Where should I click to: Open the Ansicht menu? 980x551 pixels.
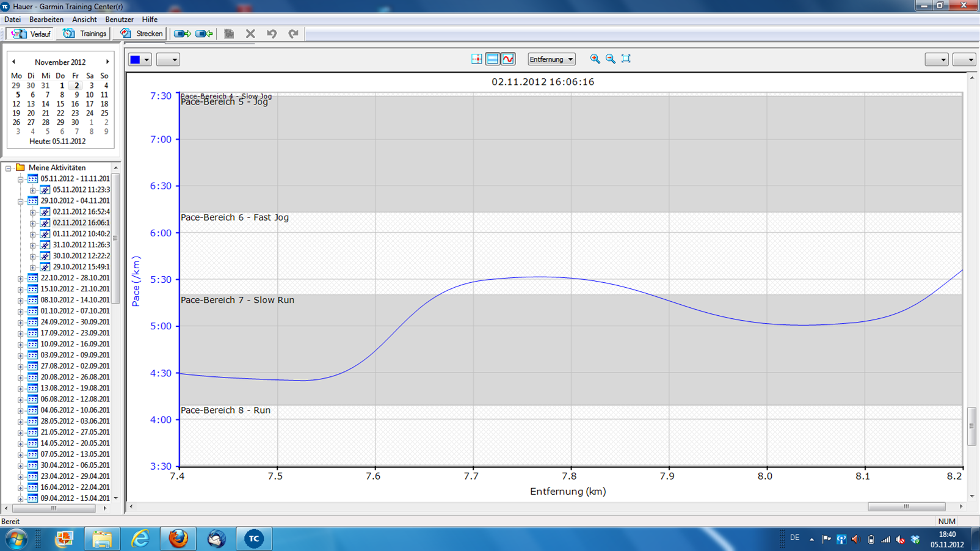coord(84,20)
